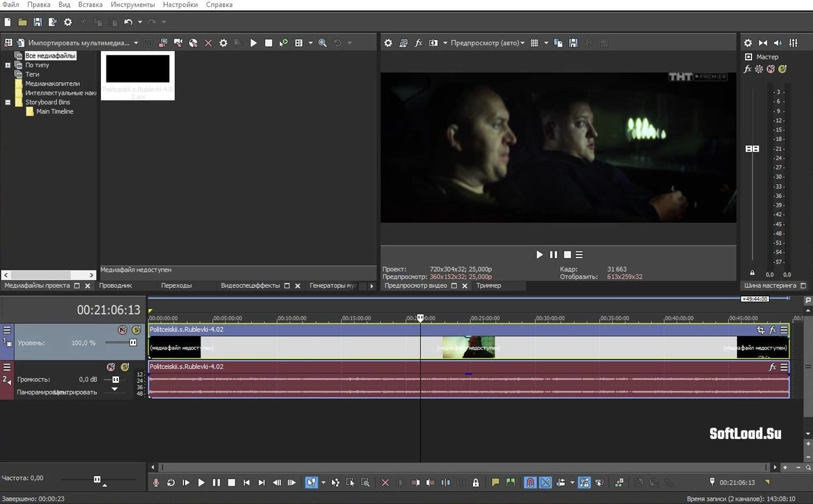
Task: Collapse the Storyboard Bins tree node
Action: pos(8,102)
